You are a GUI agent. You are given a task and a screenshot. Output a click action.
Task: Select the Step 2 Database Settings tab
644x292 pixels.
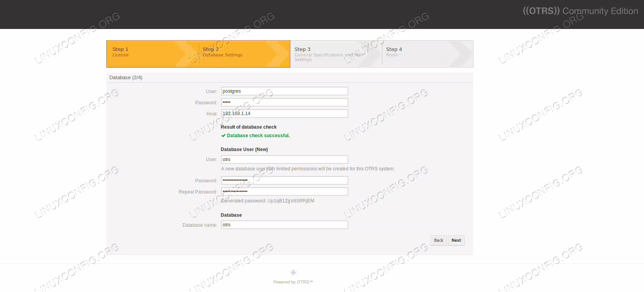coord(244,54)
